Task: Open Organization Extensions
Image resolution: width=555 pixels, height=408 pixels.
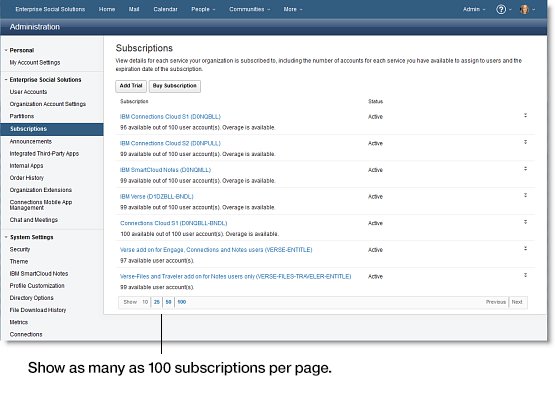Action: tap(41, 190)
